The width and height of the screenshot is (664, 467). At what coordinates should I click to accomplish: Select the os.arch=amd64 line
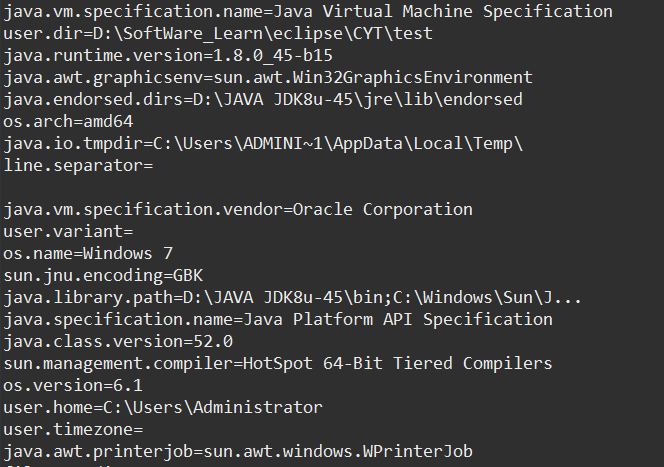(68, 122)
